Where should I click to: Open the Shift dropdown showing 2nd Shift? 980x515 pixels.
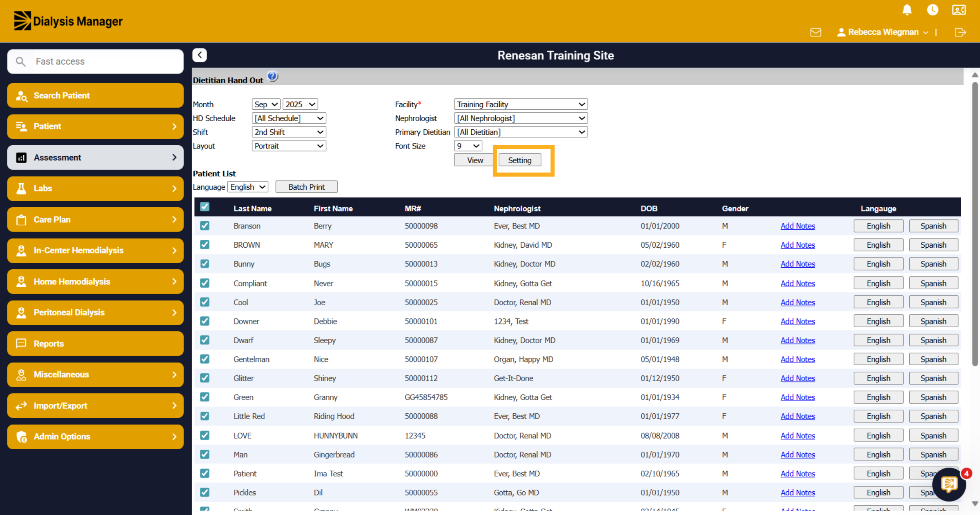[x=289, y=132]
